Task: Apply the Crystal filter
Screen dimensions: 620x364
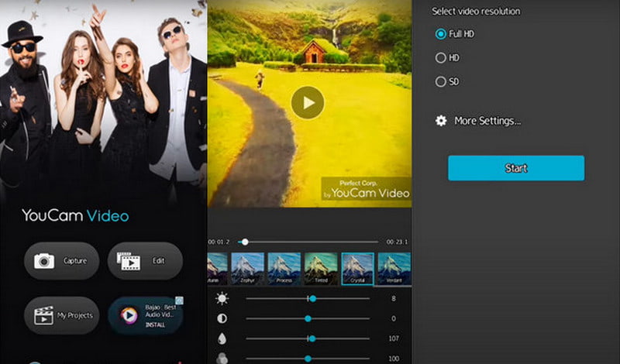Action: (x=357, y=269)
